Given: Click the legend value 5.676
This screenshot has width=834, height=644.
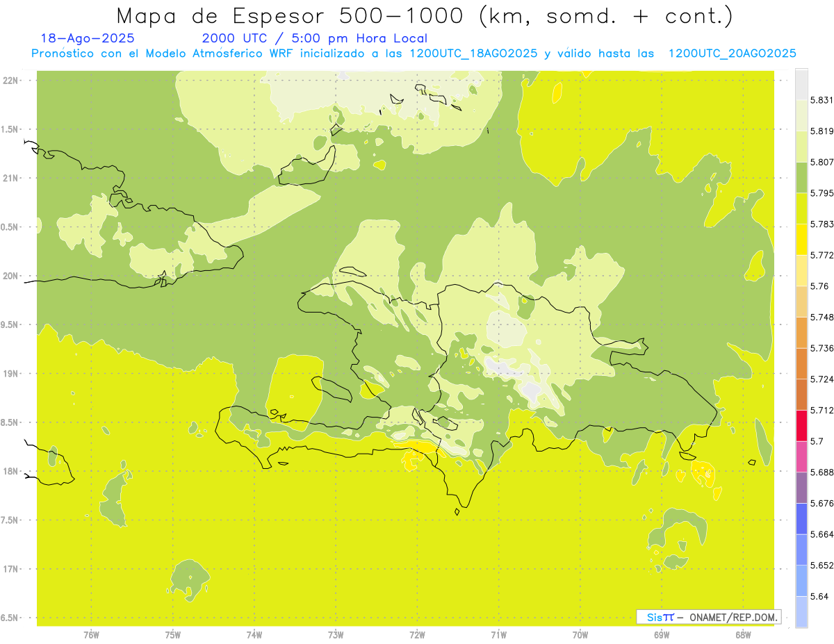Looking at the screenshot, I should pyautogui.click(x=822, y=503).
